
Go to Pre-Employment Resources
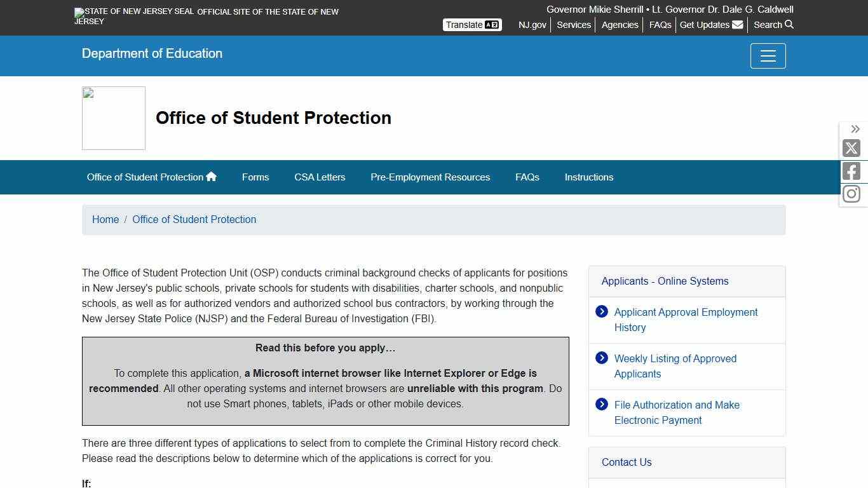coord(430,177)
